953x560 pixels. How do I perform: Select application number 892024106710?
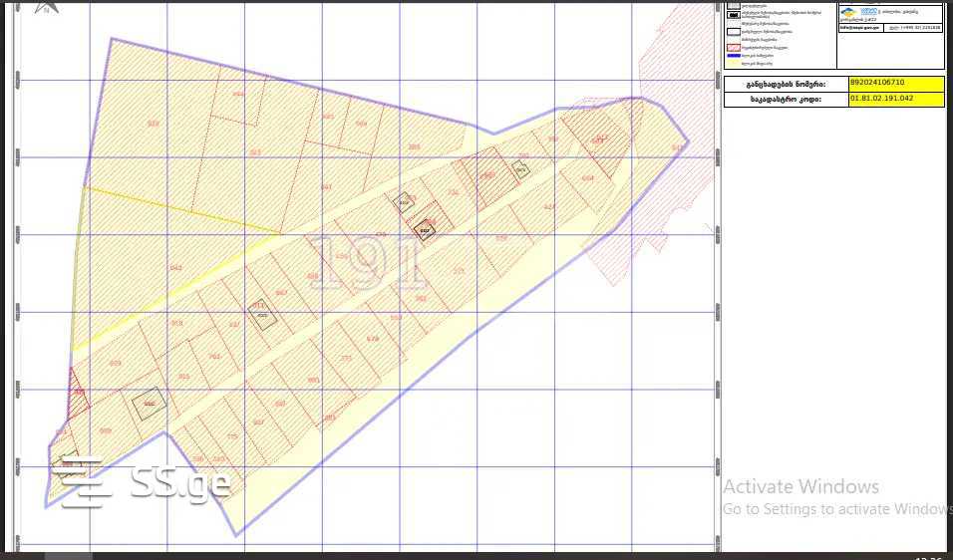point(894,85)
